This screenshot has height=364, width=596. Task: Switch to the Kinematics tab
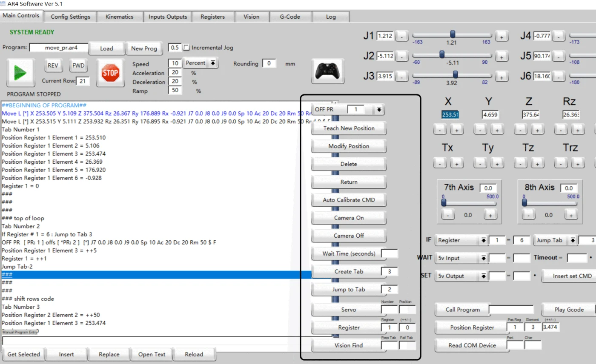pyautogui.click(x=119, y=17)
